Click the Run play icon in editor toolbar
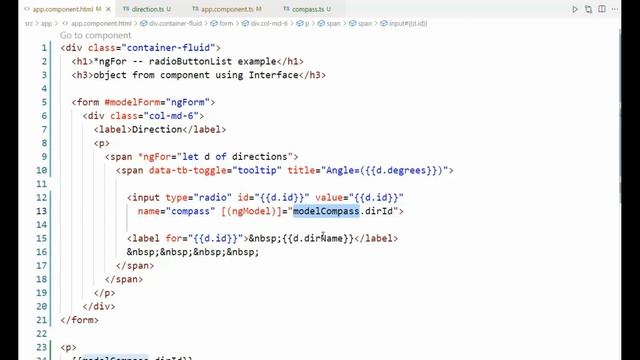 575,9
